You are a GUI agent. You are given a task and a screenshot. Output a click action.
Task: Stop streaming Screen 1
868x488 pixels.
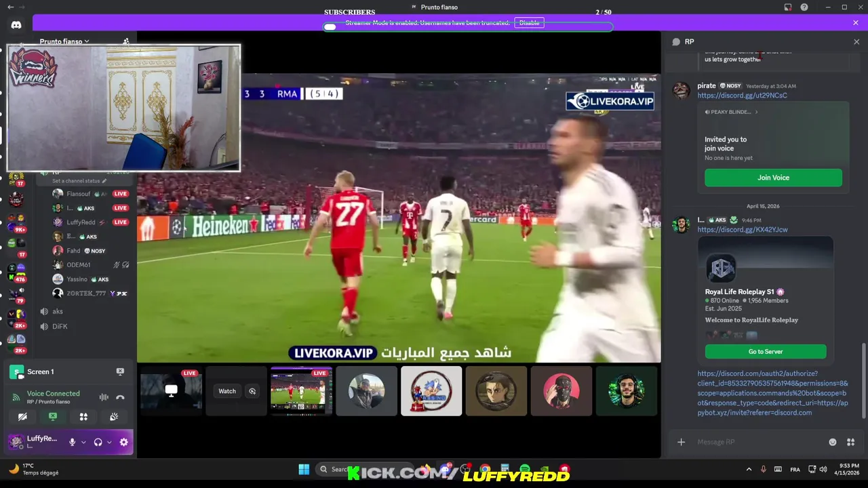[120, 371]
